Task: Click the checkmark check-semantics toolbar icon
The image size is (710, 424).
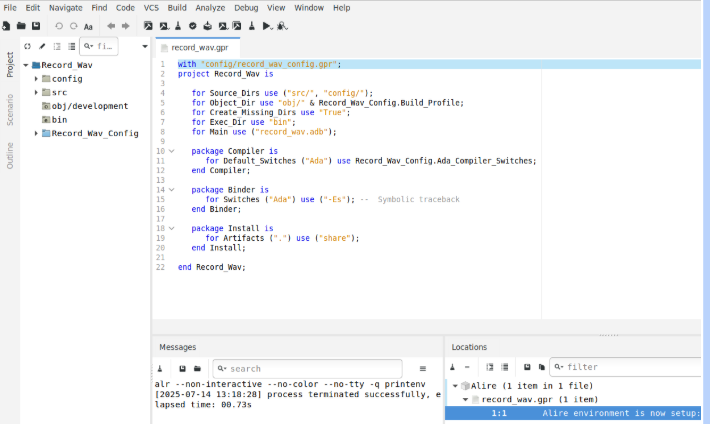Action: tap(193, 26)
